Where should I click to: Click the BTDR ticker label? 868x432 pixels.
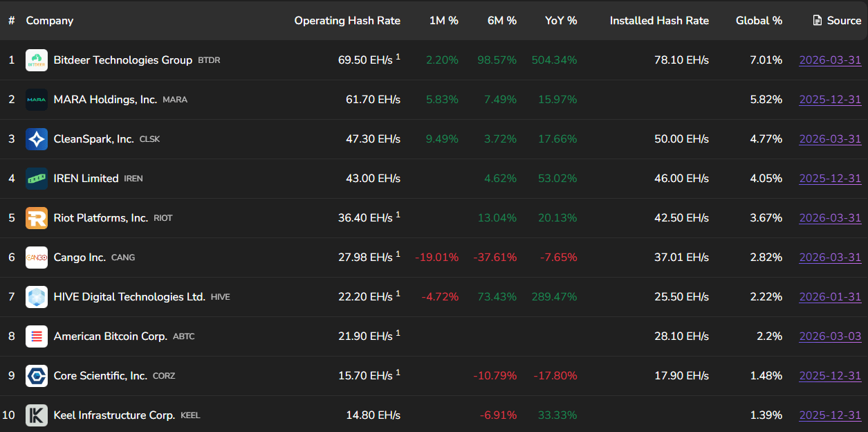[209, 60]
